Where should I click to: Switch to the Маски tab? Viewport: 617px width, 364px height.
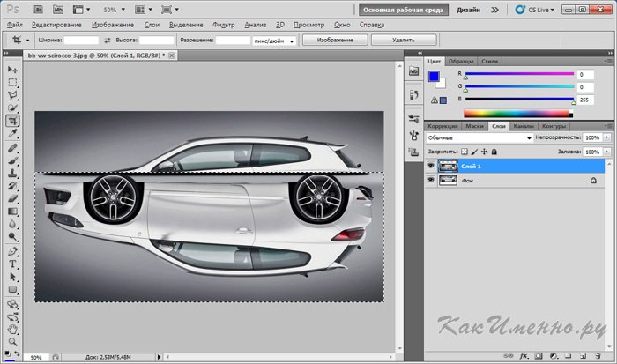474,126
